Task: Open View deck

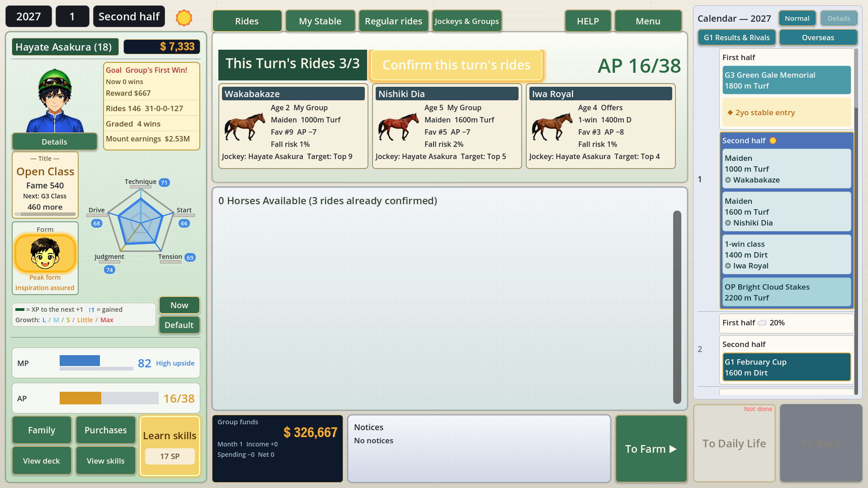Action: coord(42,461)
